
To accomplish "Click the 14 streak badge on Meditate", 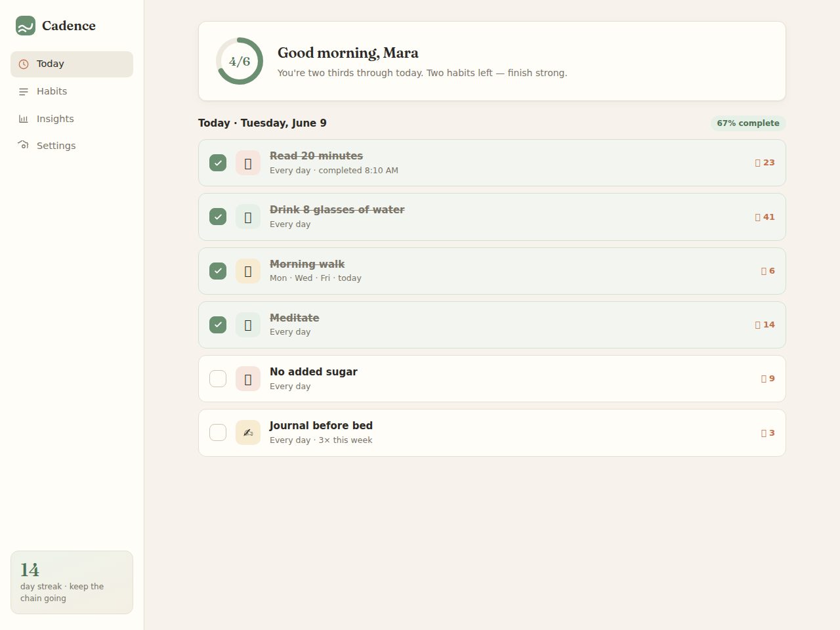I will pyautogui.click(x=765, y=325).
